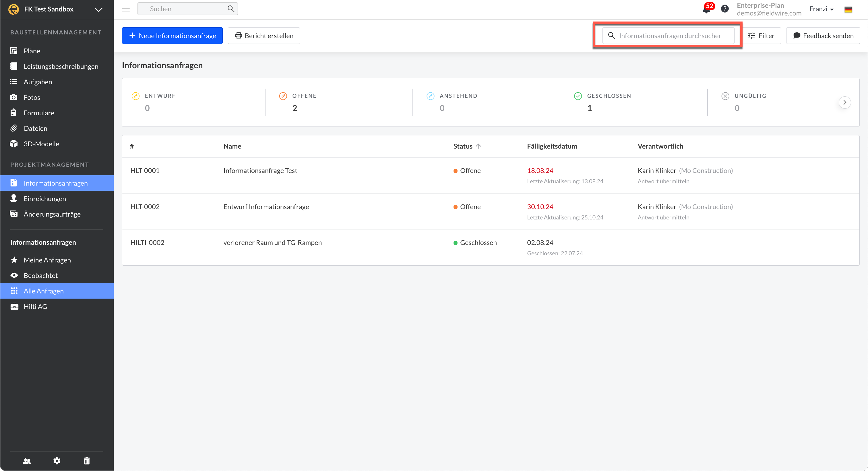
Task: Click due date 02.08.24
Action: click(540, 243)
